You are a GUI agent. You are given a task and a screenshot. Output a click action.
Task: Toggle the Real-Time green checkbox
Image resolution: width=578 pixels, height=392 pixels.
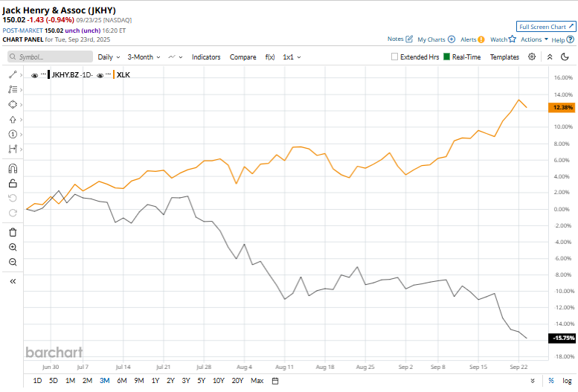[446, 57]
